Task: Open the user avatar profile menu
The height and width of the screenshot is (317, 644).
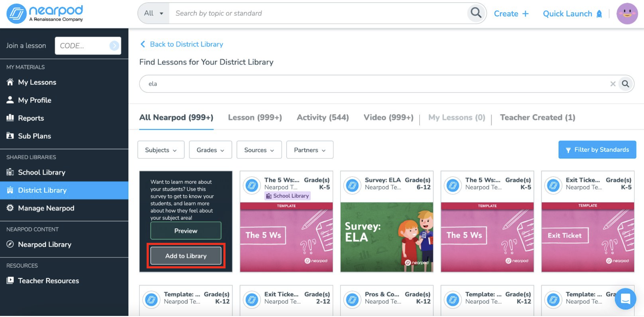Action: coord(627,13)
